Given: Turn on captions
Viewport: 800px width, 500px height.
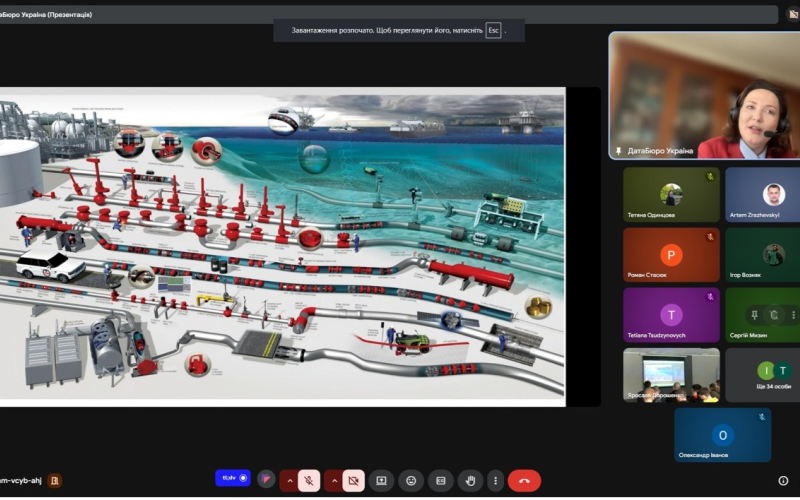Looking at the screenshot, I should click(440, 481).
